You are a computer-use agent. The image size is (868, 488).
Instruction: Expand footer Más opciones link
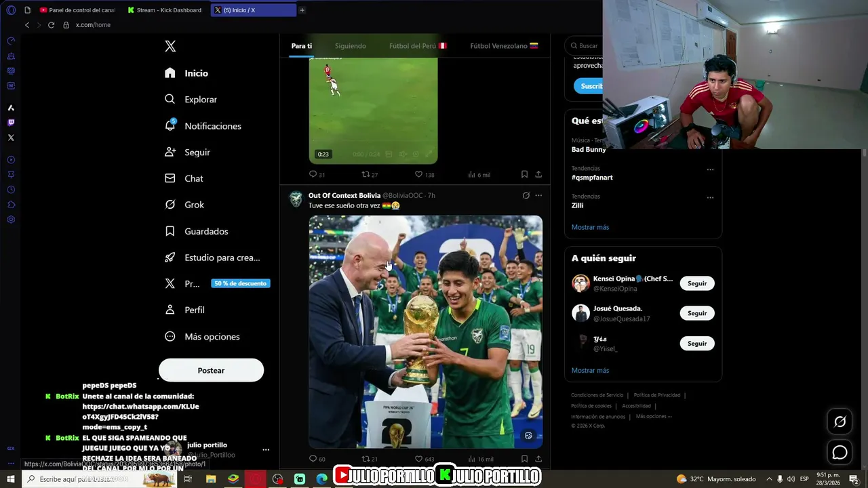(654, 416)
